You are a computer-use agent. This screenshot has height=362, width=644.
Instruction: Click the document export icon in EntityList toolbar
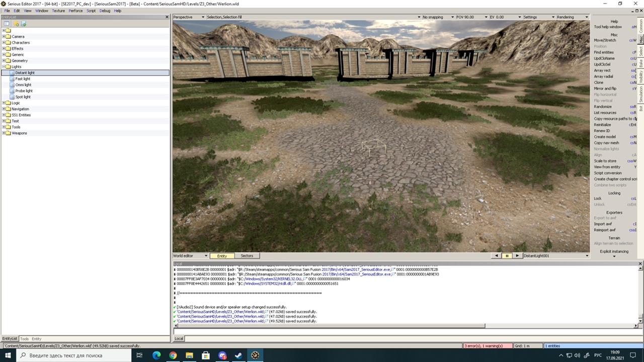point(23,24)
